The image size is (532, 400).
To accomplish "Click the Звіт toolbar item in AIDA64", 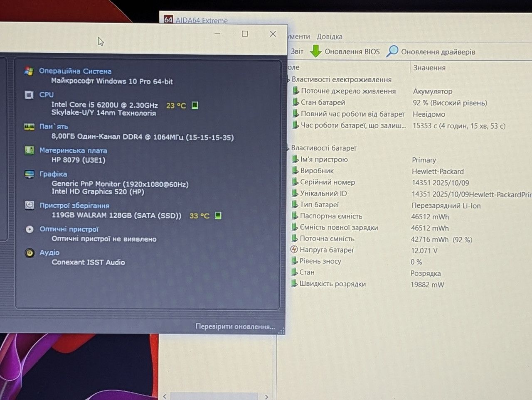I will point(297,52).
